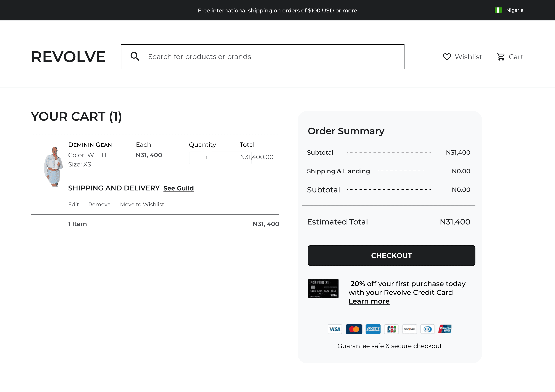
Task: Click the search magnifier icon
Action: (x=135, y=57)
